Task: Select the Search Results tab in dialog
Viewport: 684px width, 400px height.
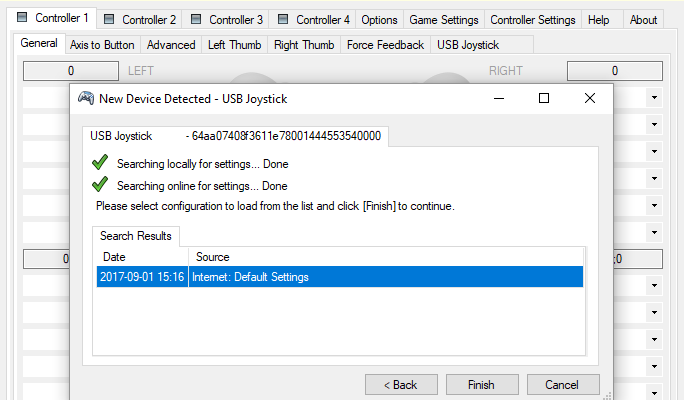Action: [x=136, y=236]
